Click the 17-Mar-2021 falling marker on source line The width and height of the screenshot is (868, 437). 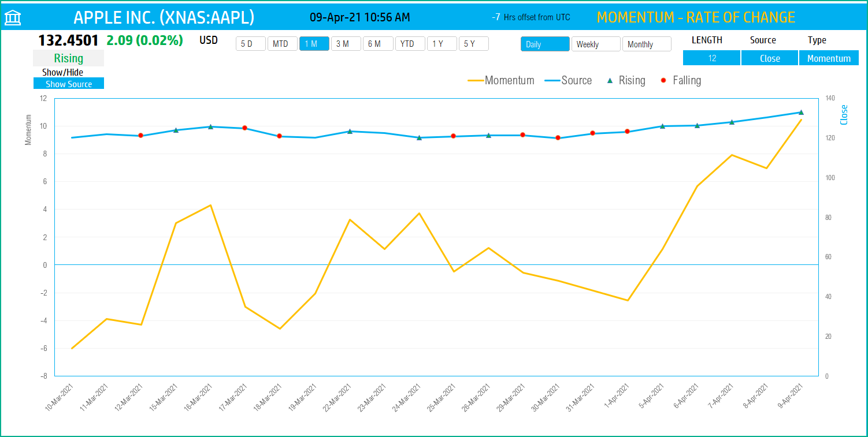point(245,128)
